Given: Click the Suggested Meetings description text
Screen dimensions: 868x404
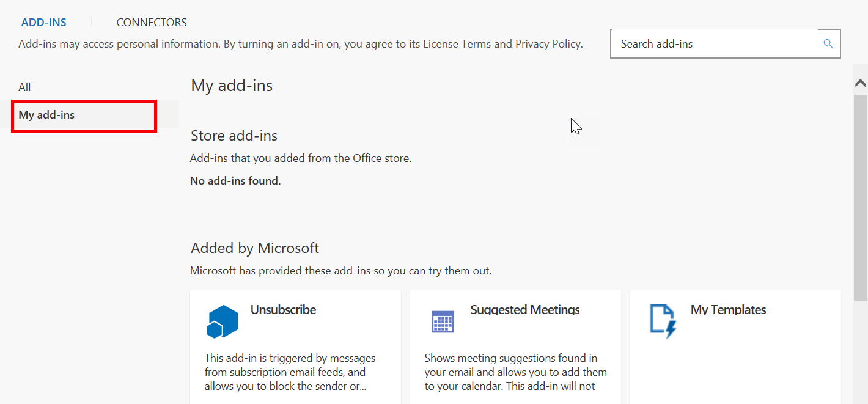Looking at the screenshot, I should coord(515,372).
